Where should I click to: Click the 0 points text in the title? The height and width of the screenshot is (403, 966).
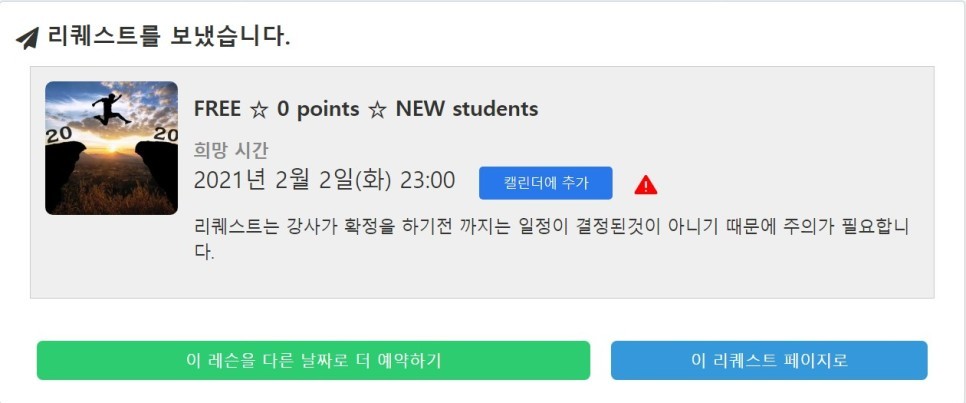click(x=317, y=109)
